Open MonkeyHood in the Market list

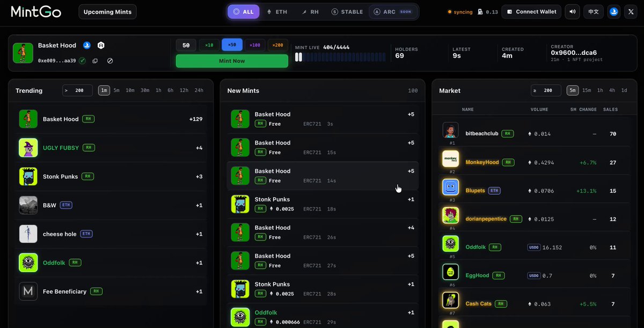click(535, 162)
